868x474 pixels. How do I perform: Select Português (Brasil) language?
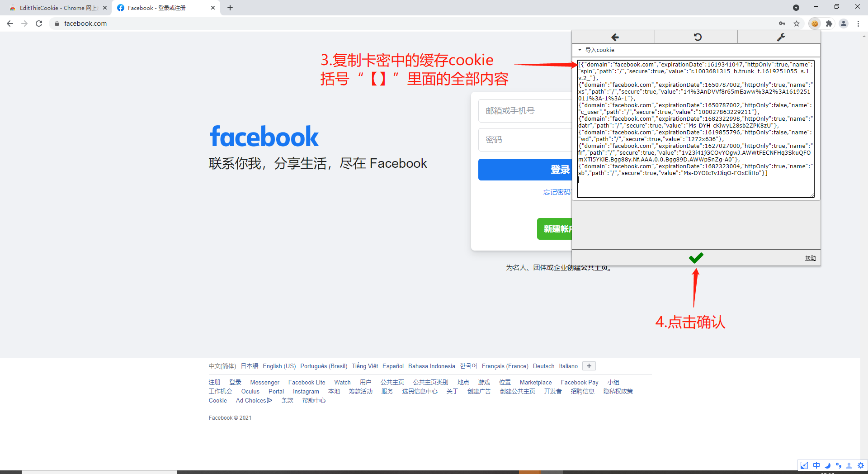coord(324,366)
